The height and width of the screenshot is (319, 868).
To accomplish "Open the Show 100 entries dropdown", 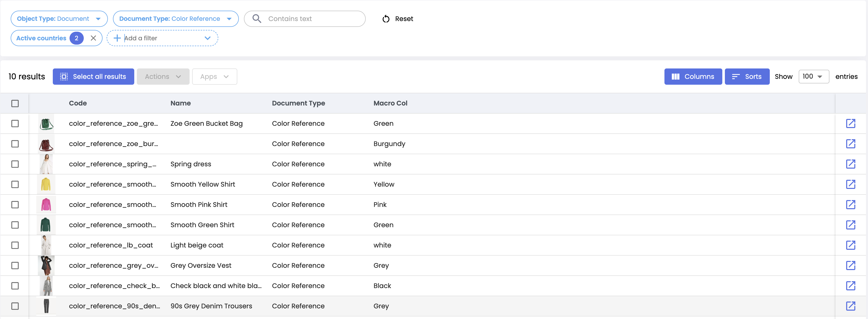I will coord(813,76).
